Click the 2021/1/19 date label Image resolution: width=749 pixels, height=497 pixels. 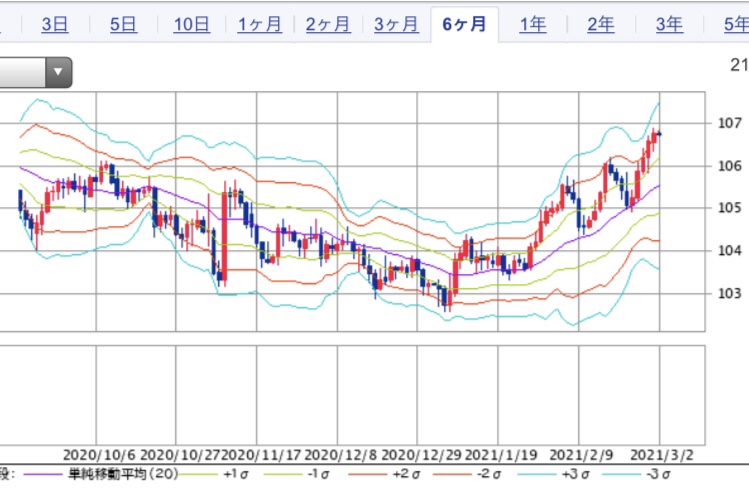[x=501, y=455]
